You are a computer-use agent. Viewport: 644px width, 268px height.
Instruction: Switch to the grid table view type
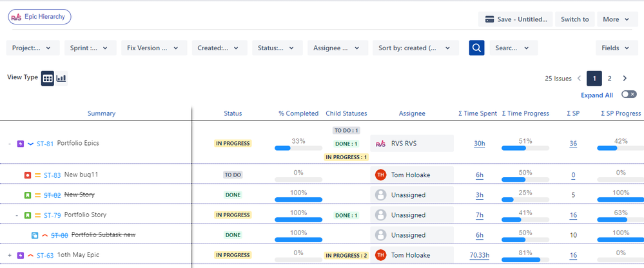tap(48, 78)
